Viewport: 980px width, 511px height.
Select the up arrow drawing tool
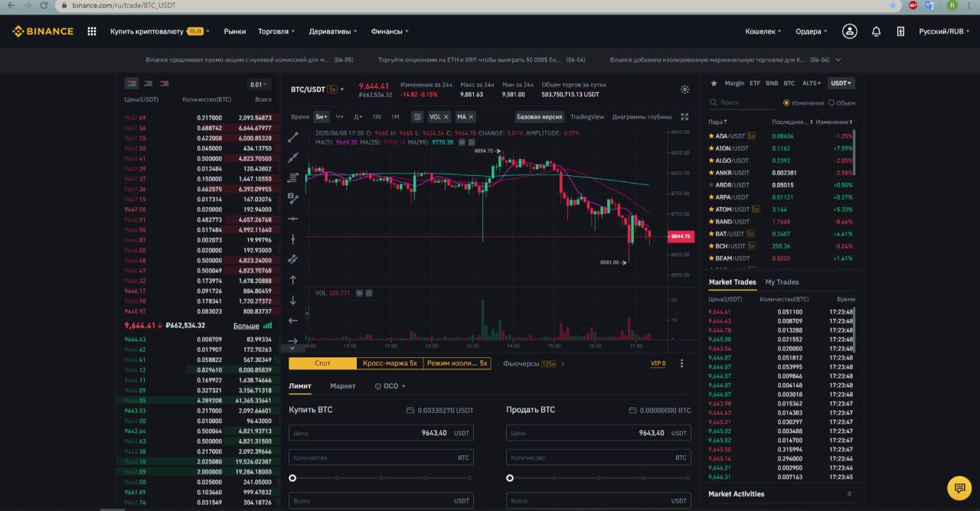292,280
